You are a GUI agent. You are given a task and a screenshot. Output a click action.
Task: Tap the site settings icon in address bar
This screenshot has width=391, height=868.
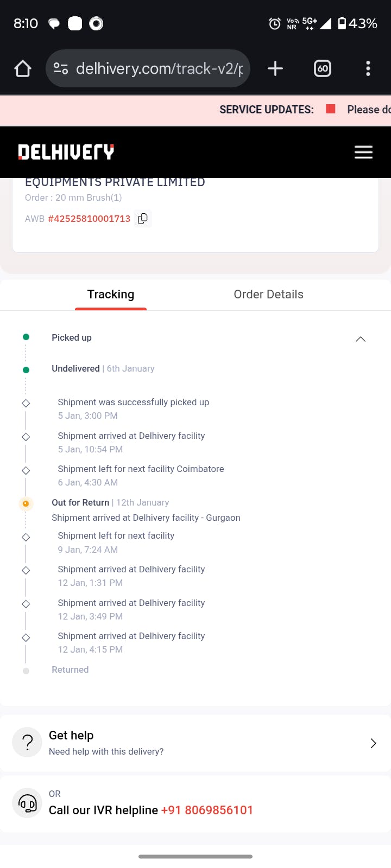[x=61, y=68]
